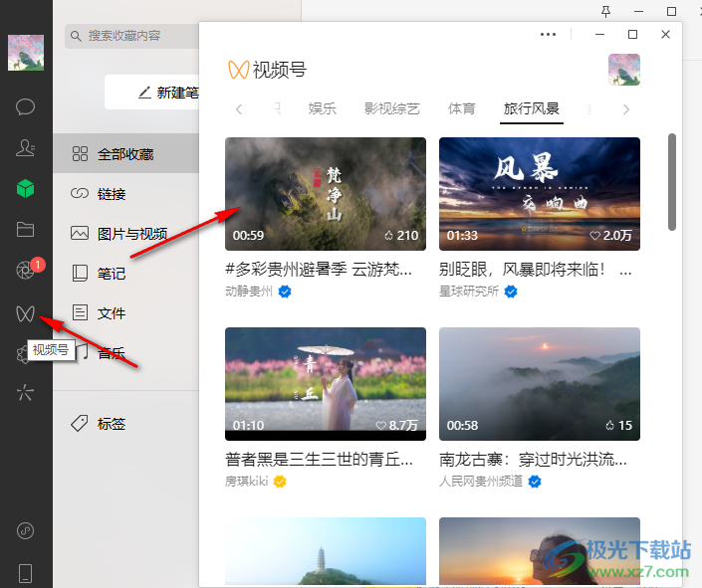Click the thumbs-up count 15
The image size is (702, 588).
(x=618, y=425)
